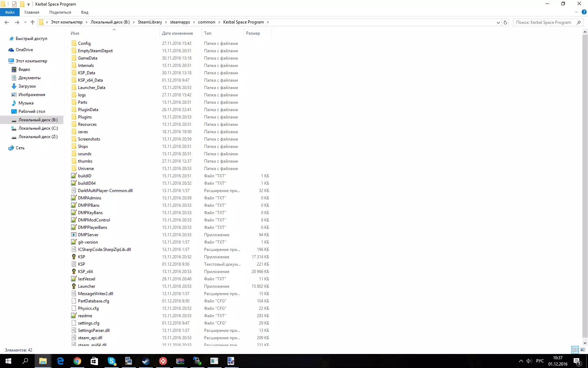Navigate to SteamLibrary in the address bar
This screenshot has width=588, height=368.
click(x=150, y=22)
